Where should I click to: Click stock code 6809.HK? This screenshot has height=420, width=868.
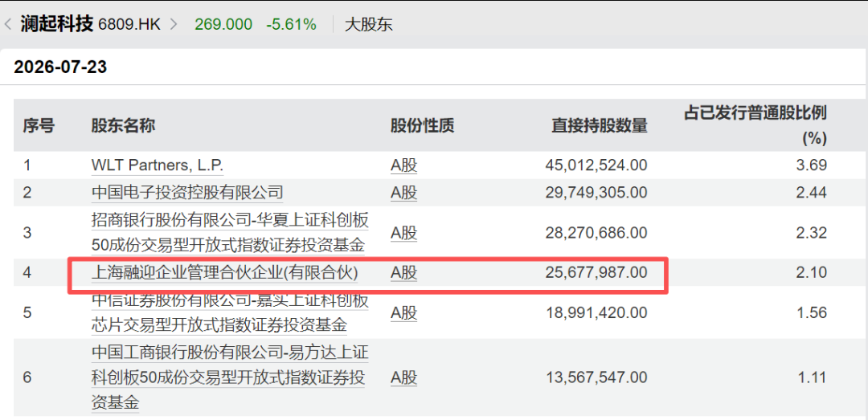(x=129, y=24)
